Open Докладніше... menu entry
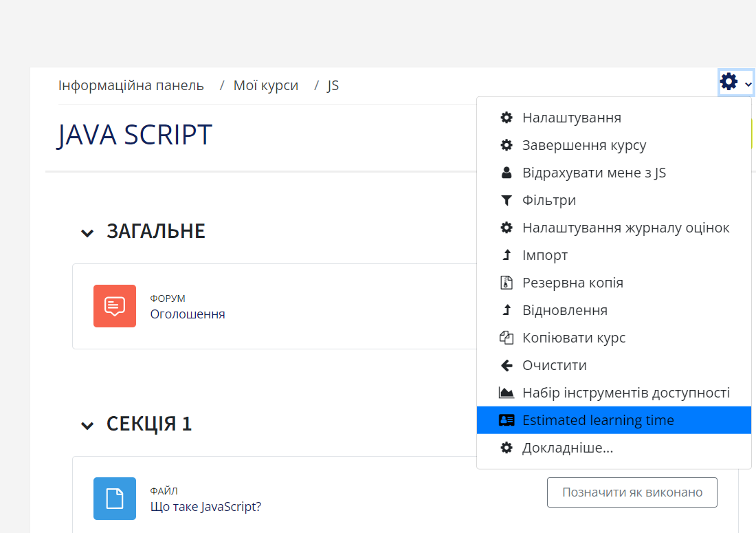756x533 pixels. (566, 447)
